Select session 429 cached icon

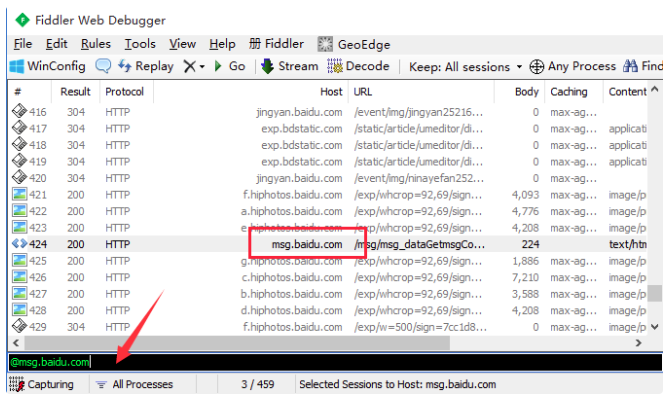click(19, 326)
